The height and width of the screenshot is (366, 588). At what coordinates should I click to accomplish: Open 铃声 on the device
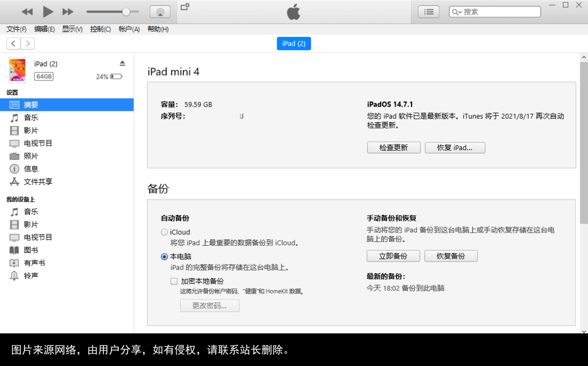(34, 276)
